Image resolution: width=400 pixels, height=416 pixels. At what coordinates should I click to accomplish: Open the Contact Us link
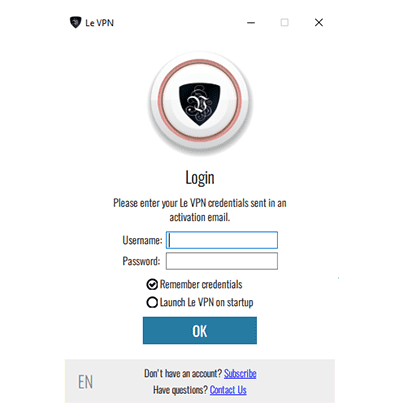coord(228,390)
